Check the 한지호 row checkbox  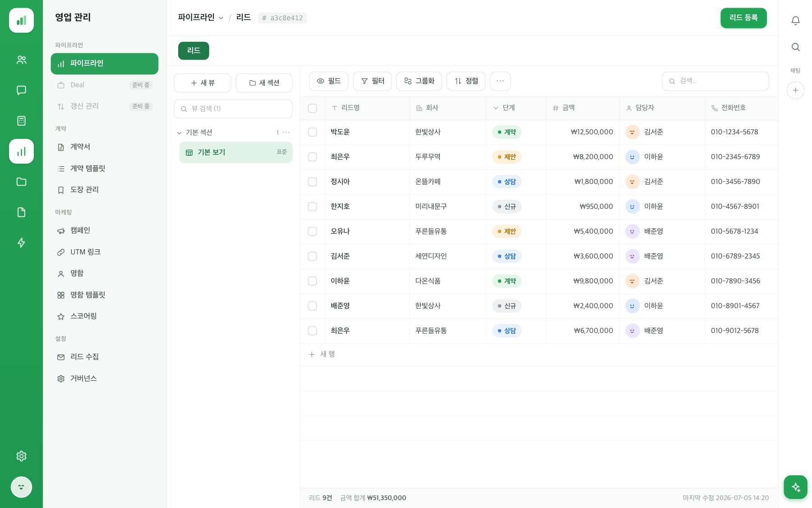312,207
